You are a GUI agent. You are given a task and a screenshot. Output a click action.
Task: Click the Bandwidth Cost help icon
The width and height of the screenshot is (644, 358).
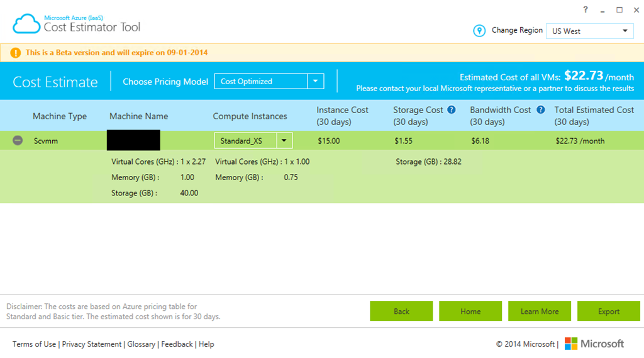pos(540,110)
